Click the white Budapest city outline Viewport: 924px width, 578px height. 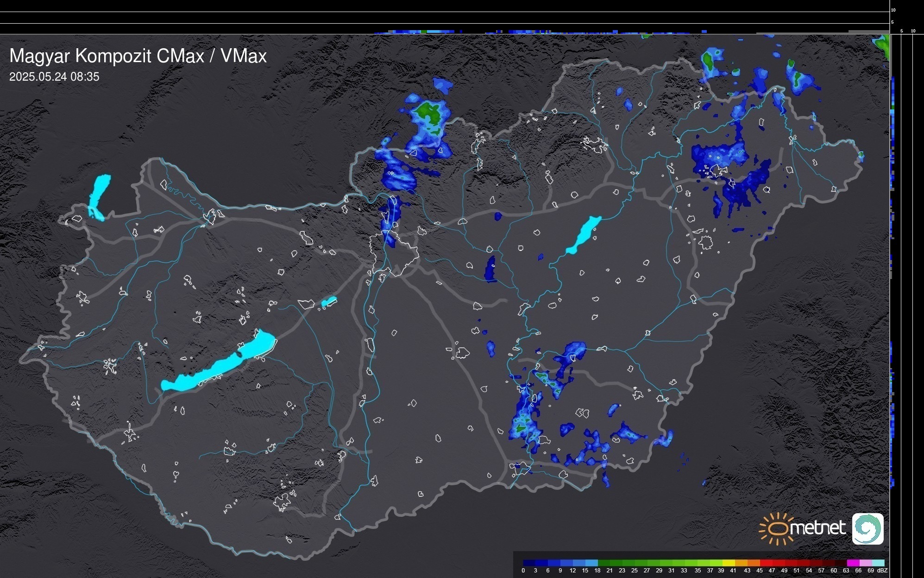coord(394,253)
